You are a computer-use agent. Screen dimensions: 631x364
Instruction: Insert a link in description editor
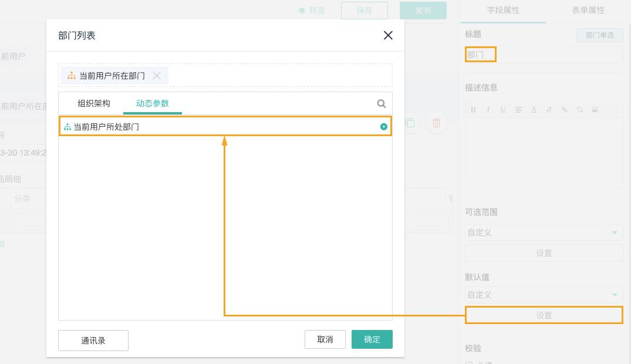564,110
